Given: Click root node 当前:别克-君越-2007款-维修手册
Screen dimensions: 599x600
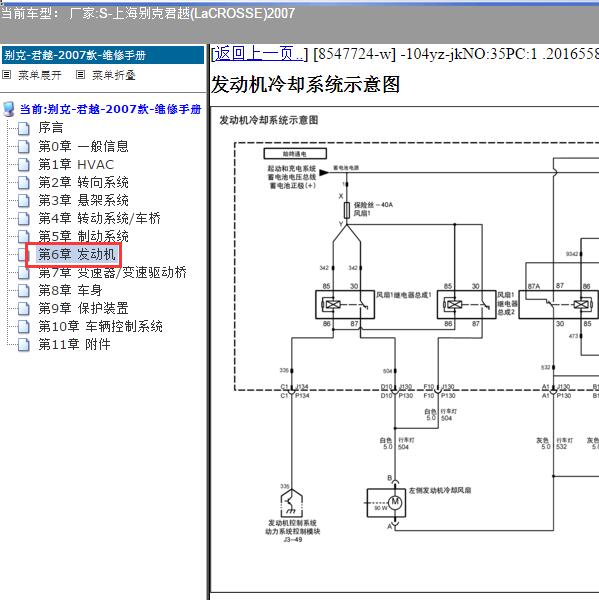Looking at the screenshot, I should (x=110, y=109).
